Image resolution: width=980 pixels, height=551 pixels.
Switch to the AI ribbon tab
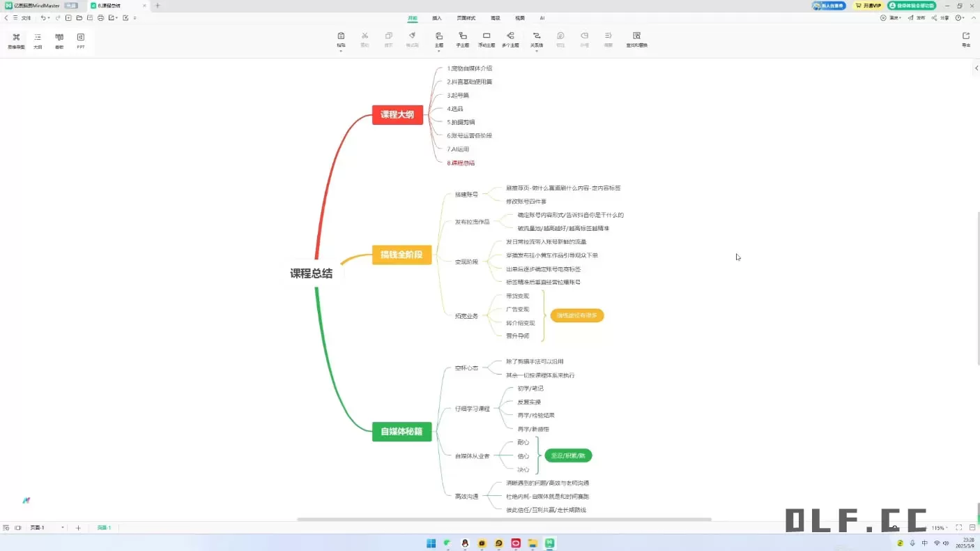point(542,18)
